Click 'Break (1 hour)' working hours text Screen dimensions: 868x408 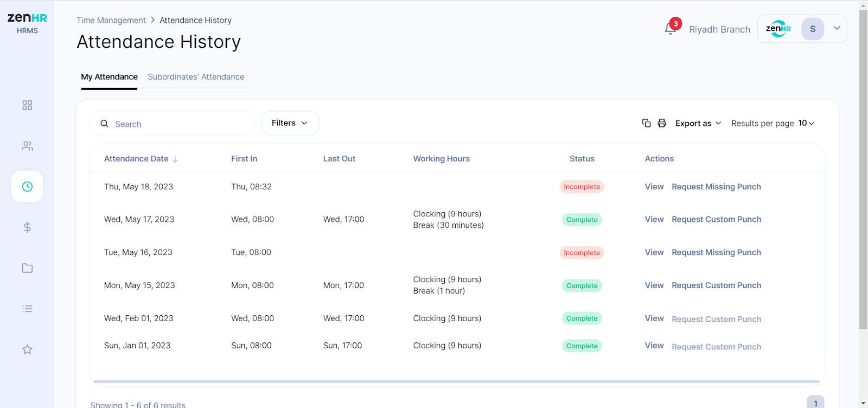(x=439, y=291)
